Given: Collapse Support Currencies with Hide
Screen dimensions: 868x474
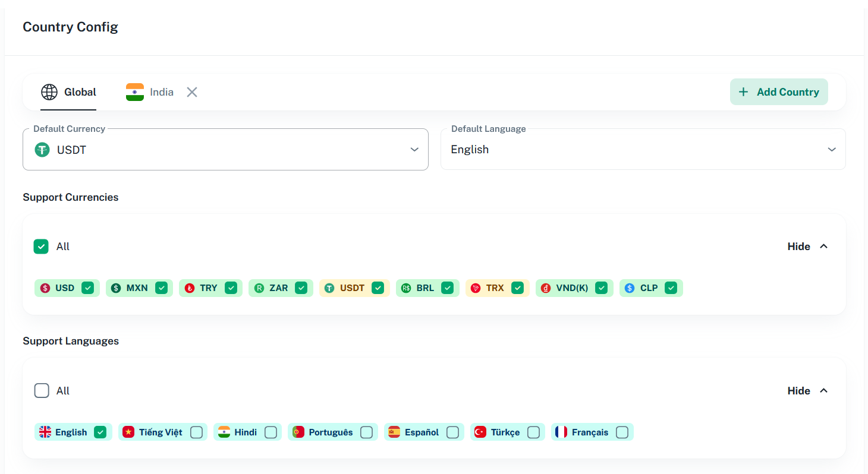Looking at the screenshot, I should (x=807, y=247).
